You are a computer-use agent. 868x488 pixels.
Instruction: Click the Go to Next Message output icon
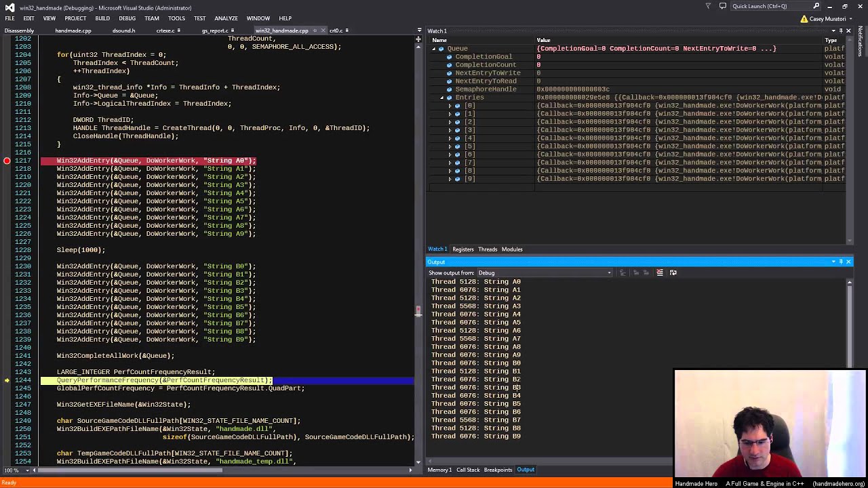click(647, 272)
